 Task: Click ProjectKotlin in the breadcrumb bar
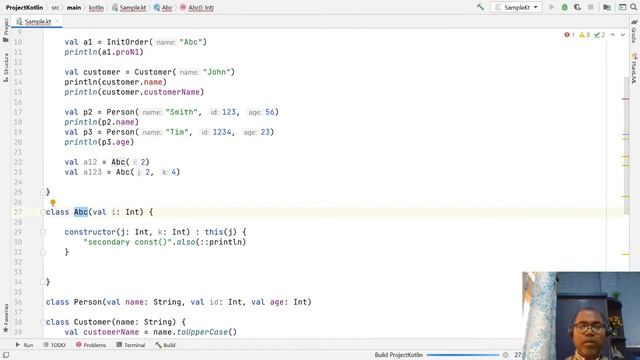[x=24, y=7]
